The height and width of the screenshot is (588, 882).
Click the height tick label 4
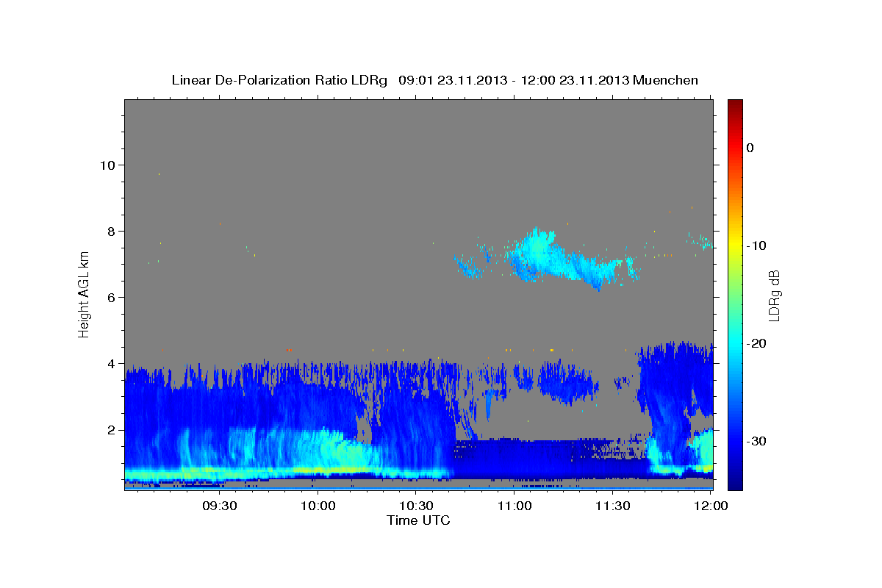tap(113, 364)
